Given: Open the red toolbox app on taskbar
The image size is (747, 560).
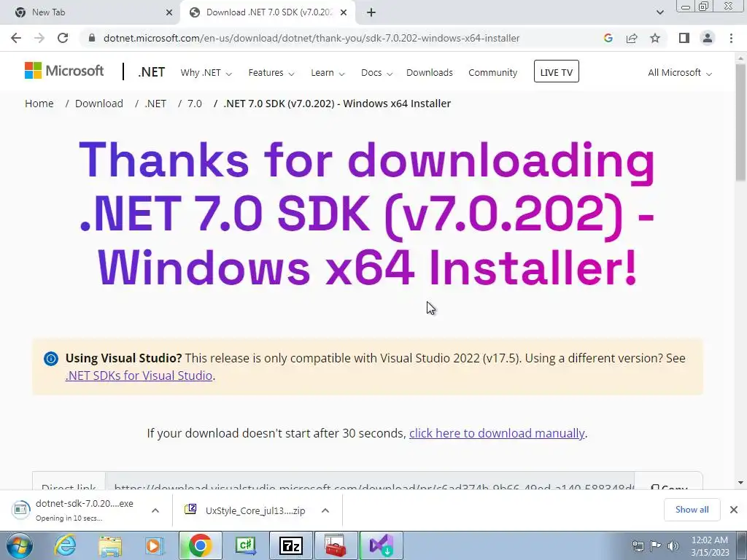Looking at the screenshot, I should (336, 545).
